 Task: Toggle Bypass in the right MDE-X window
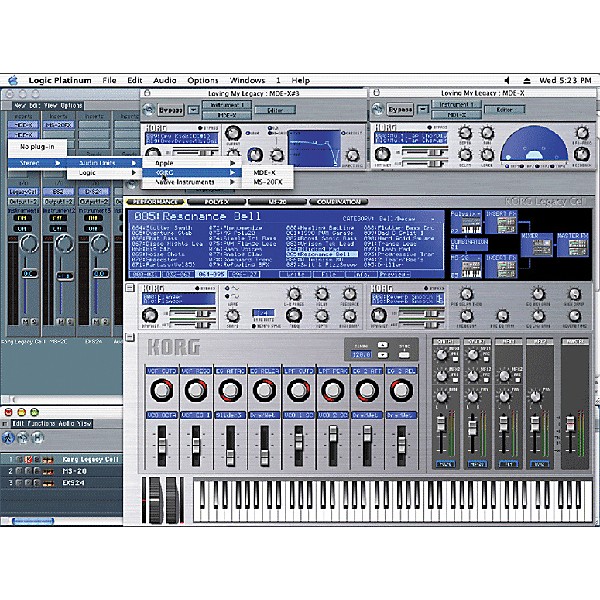tap(400, 110)
